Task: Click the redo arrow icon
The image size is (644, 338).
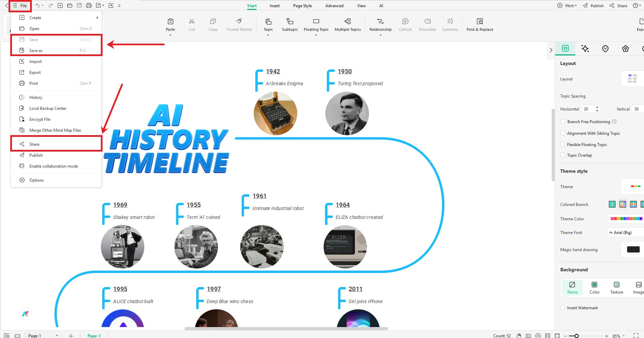Action: pyautogui.click(x=51, y=5)
